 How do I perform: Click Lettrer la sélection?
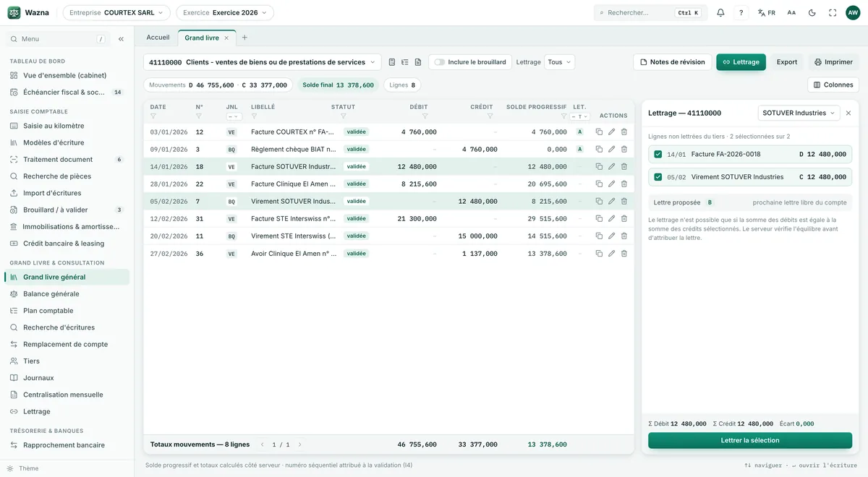click(750, 440)
